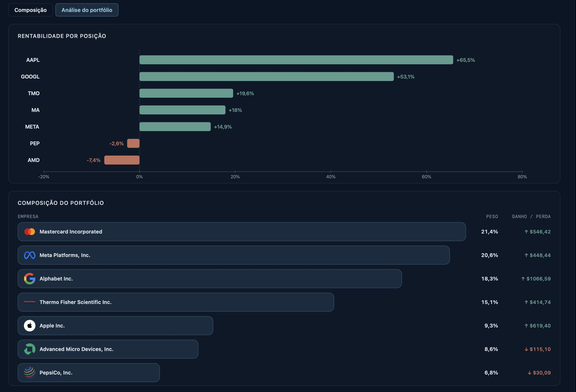Click the up arrow beside $1066,59
This screenshot has height=392, width=576.
[523, 279]
